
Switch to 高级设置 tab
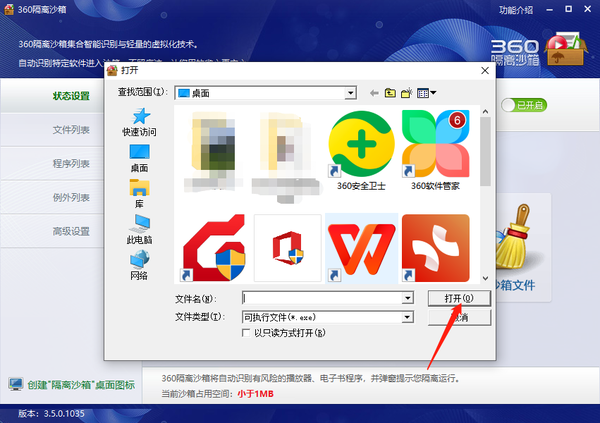pyautogui.click(x=71, y=231)
